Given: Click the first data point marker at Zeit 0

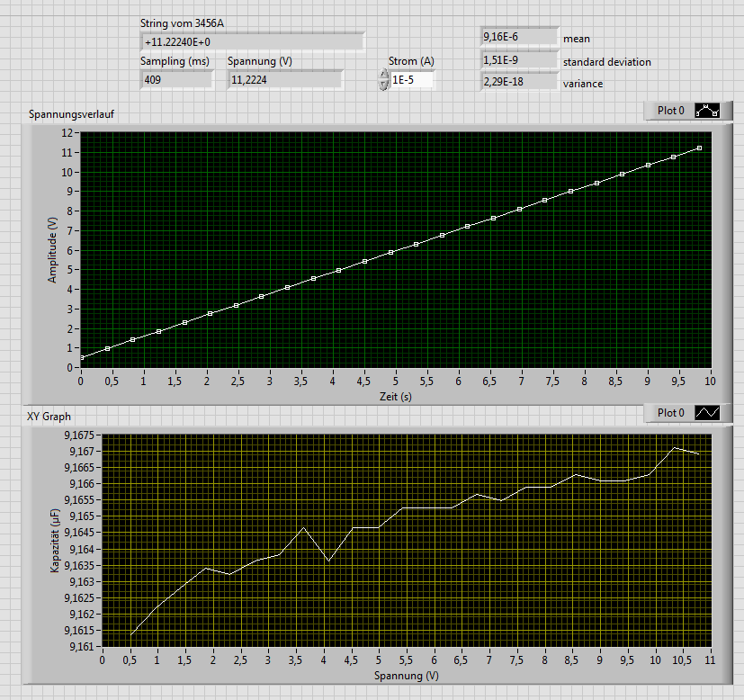Looking at the screenshot, I should tap(82, 357).
